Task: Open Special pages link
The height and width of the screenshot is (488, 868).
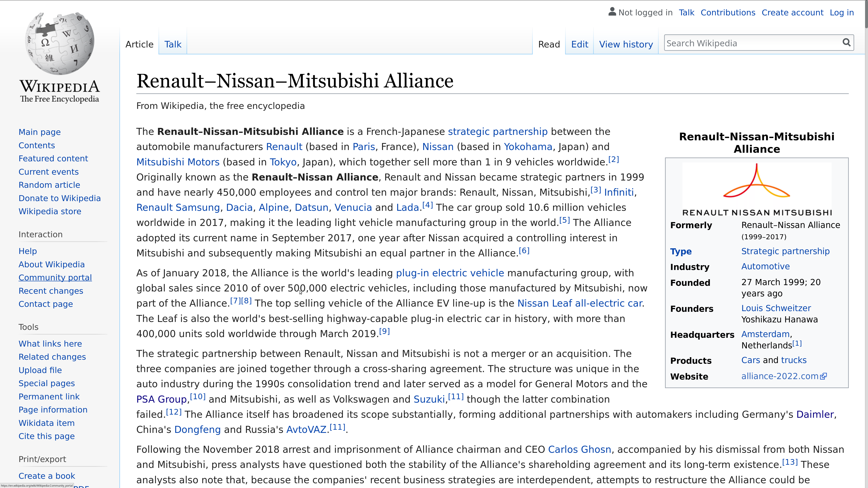Action: pyautogui.click(x=47, y=383)
